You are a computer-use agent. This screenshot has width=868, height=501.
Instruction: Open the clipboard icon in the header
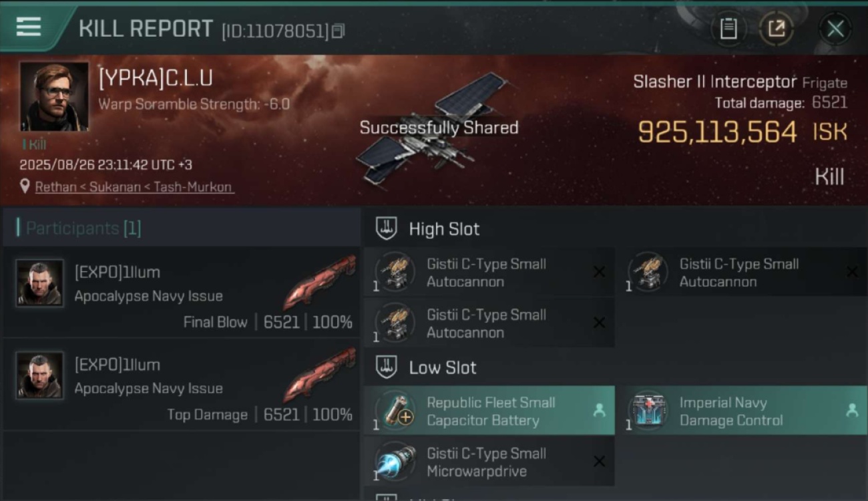(x=728, y=29)
